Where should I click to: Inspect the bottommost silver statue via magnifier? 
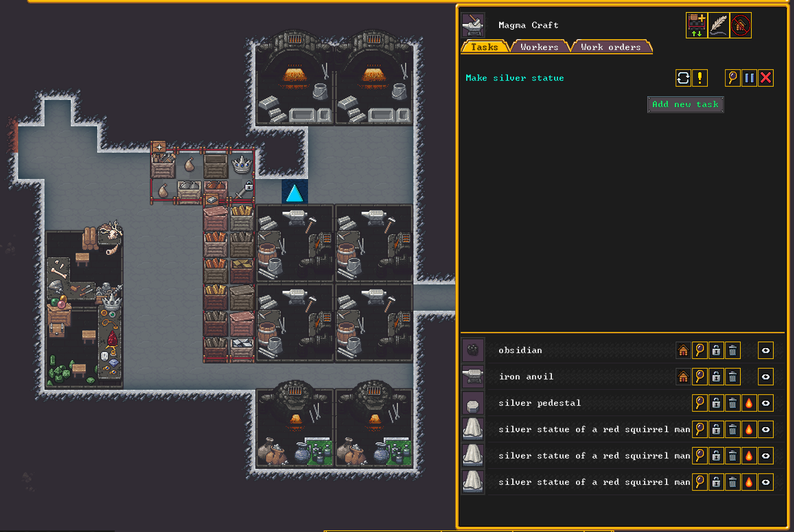click(700, 482)
